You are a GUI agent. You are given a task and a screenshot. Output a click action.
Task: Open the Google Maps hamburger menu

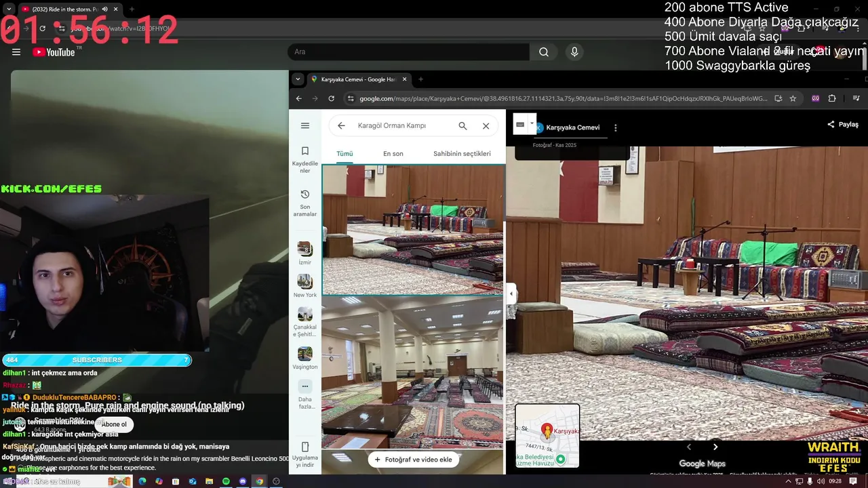(x=305, y=125)
